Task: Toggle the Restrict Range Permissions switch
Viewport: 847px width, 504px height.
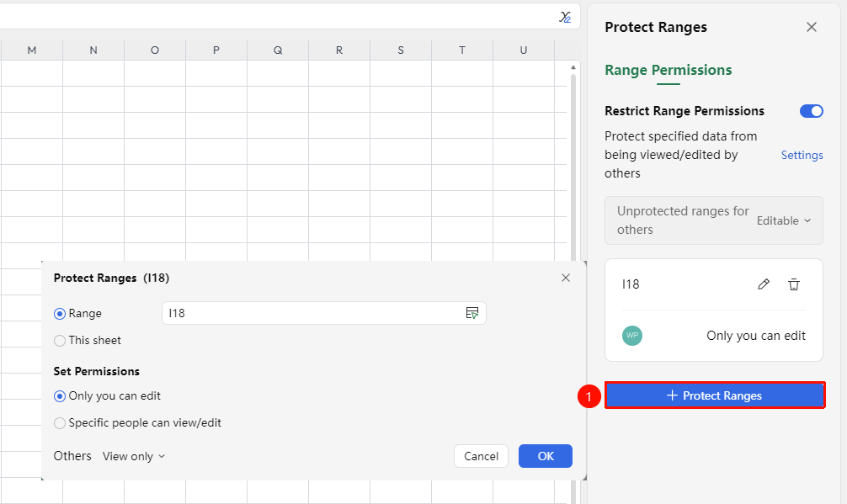Action: [812, 111]
